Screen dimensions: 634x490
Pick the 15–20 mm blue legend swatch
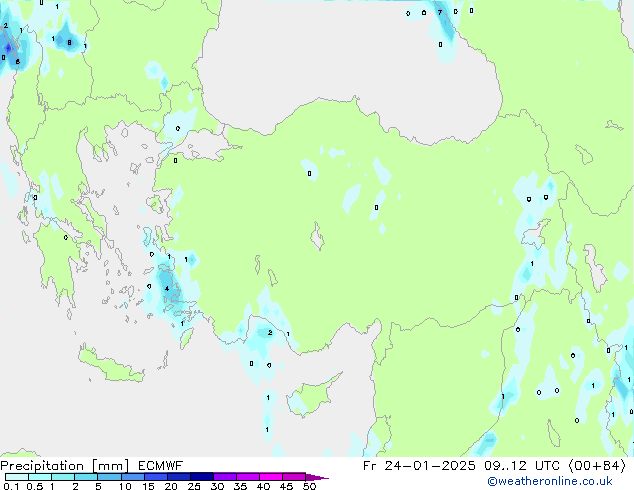click(155, 477)
